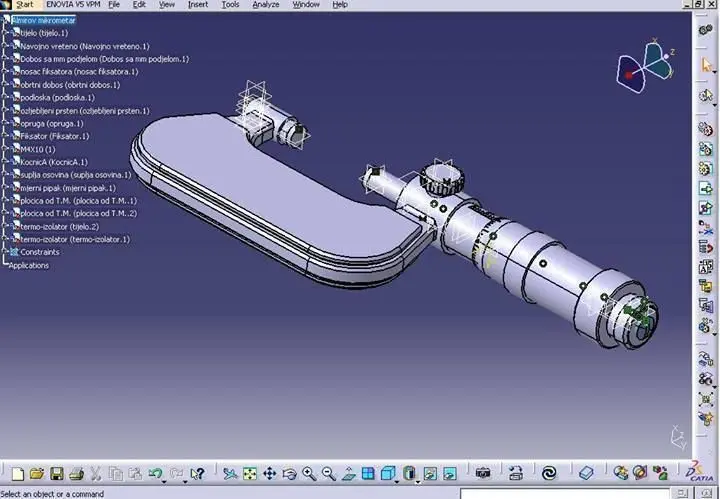Click the Multi Instantiation icon
720x499 pixels.
pyautogui.click(x=704, y=326)
